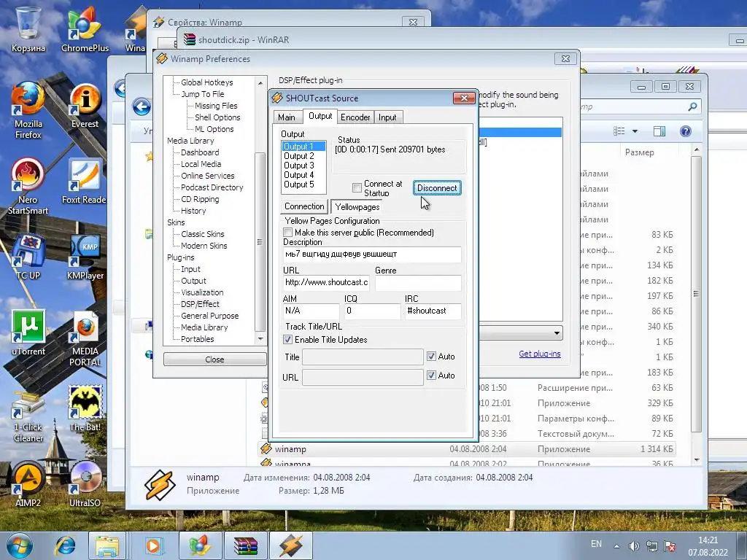Click the IRC #shoutcast field
The height and width of the screenshot is (560, 747).
pos(433,311)
